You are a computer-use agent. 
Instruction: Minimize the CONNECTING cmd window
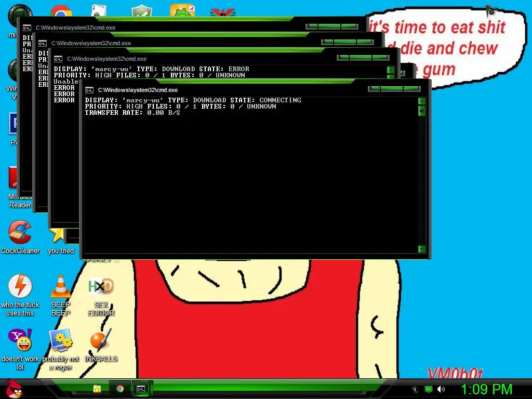375,89
